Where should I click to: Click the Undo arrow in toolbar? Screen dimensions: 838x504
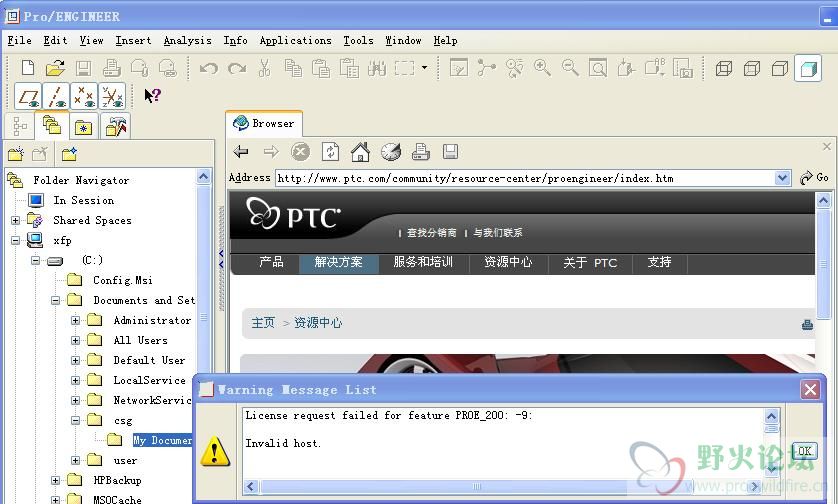pyautogui.click(x=208, y=68)
